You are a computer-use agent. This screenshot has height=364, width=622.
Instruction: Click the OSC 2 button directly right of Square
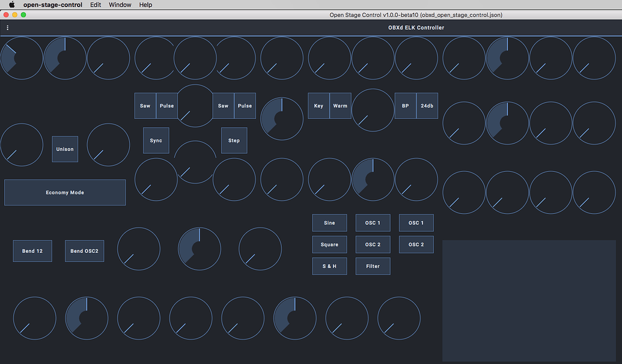(373, 244)
